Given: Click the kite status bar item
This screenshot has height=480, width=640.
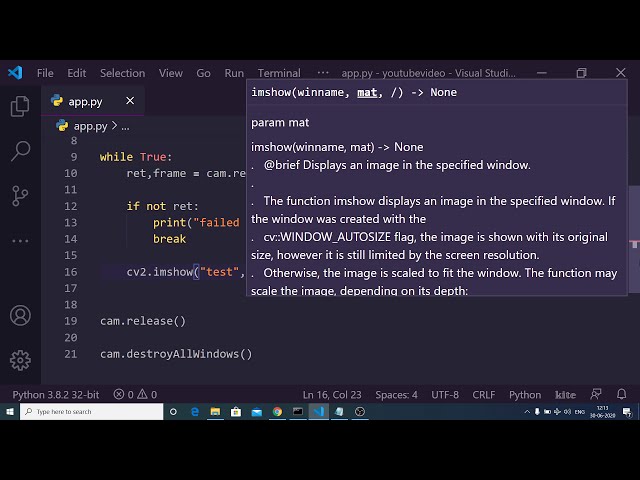Looking at the screenshot, I should [565, 395].
